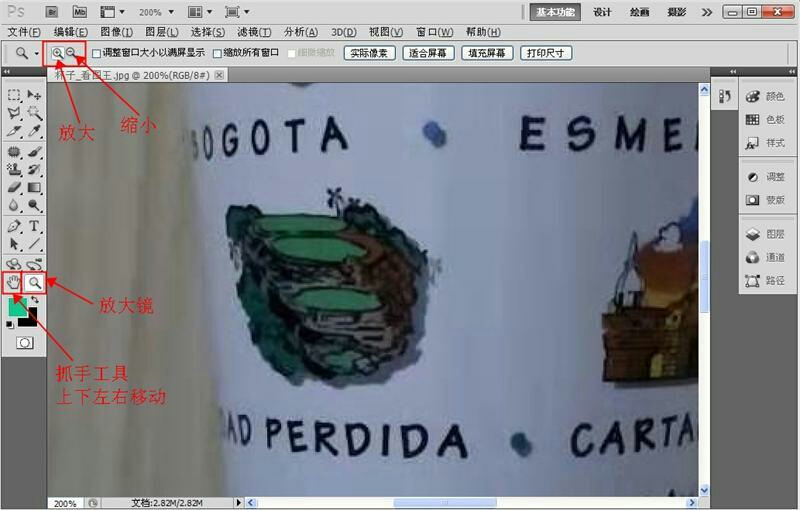Open the 图层(L) menu

tap(162, 32)
